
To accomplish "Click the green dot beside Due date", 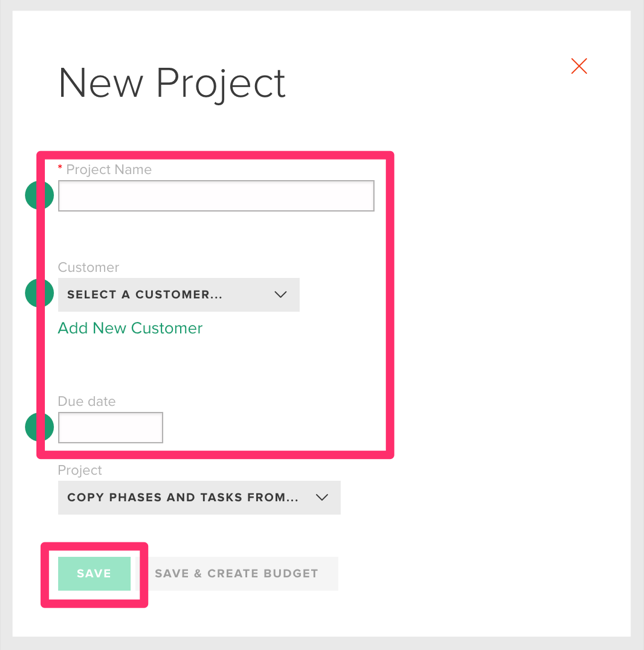I will coord(39,427).
